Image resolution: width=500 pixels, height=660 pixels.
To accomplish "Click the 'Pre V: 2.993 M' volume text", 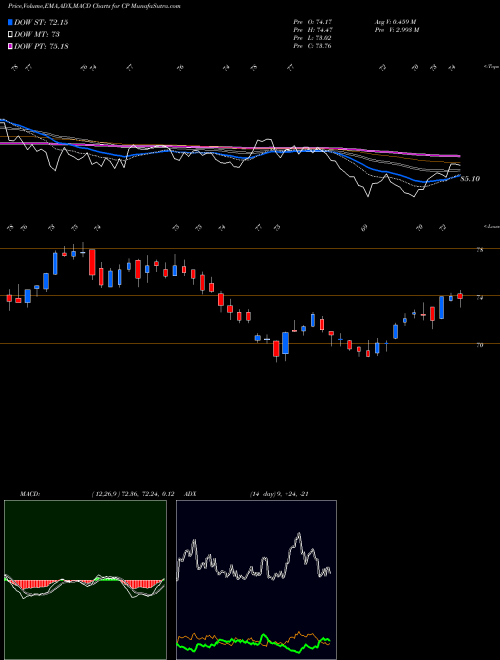I will click(396, 30).
